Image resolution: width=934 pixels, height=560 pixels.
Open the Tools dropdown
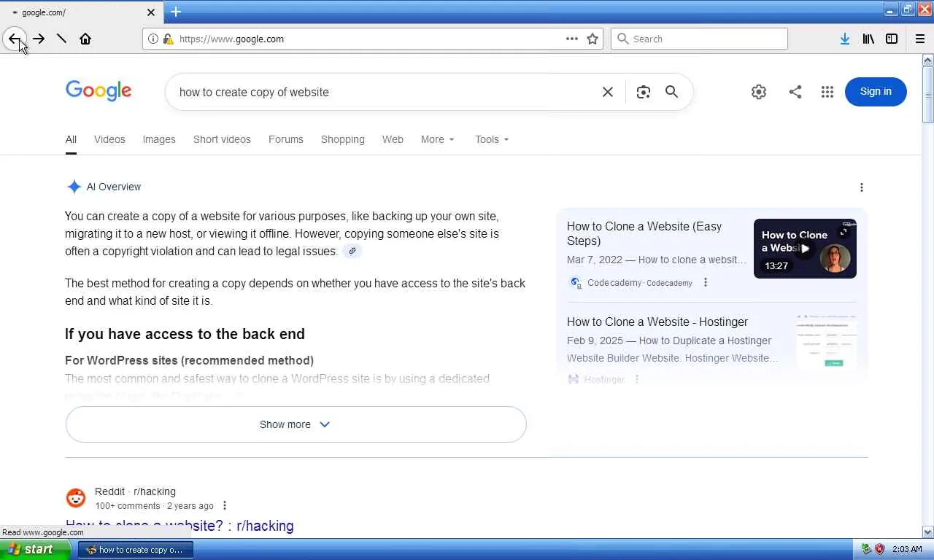tap(493, 139)
